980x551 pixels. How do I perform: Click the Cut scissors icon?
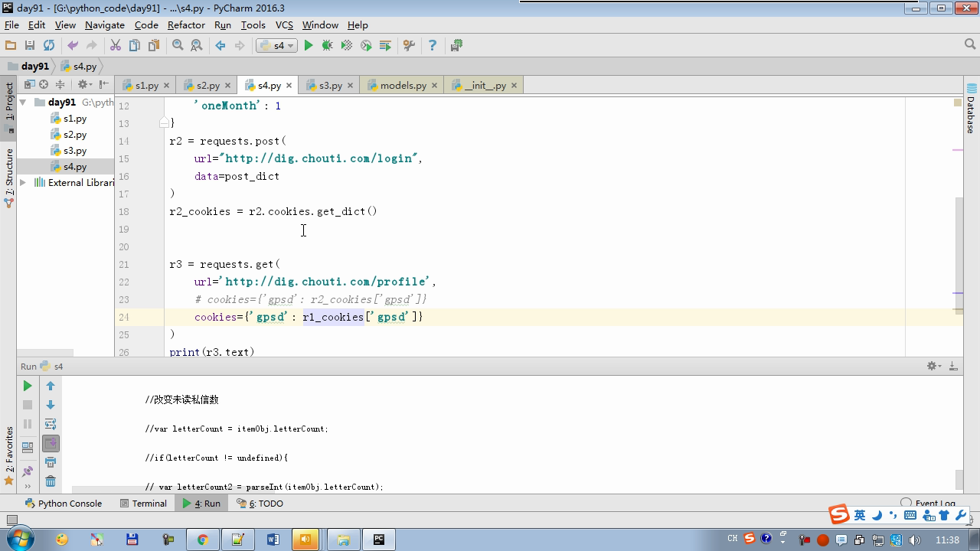tap(116, 45)
